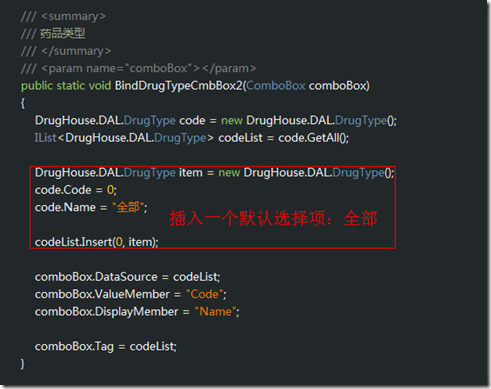The width and height of the screenshot is (491, 389).
Task: Click the method name BindDrugTypeCmbBox2
Action: pyautogui.click(x=178, y=86)
